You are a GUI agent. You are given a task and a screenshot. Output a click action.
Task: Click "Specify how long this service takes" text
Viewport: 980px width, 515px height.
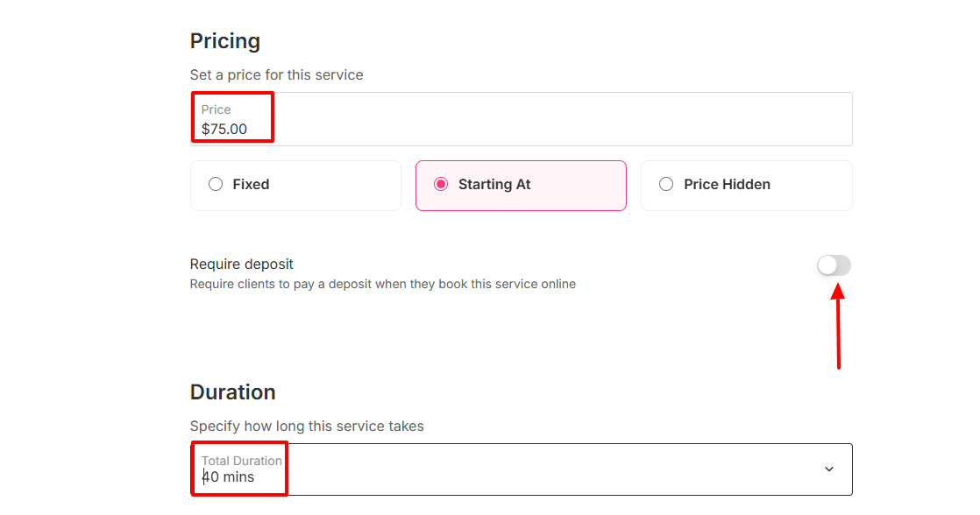click(307, 427)
